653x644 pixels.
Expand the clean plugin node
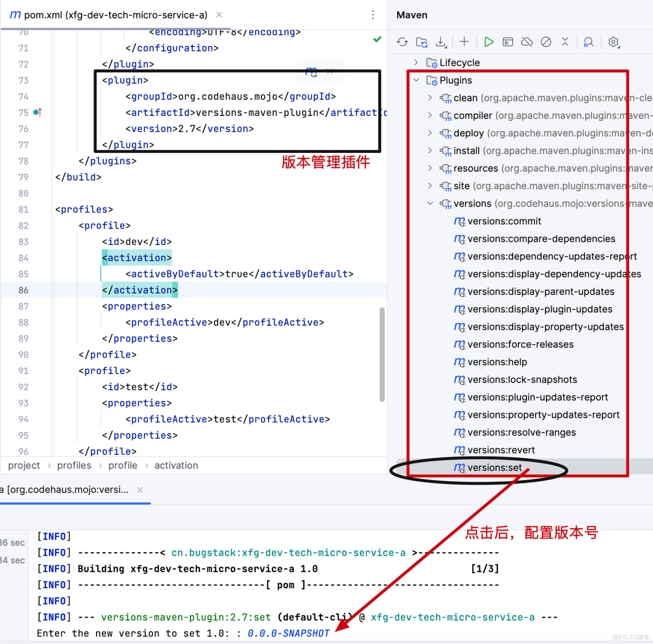(431, 98)
